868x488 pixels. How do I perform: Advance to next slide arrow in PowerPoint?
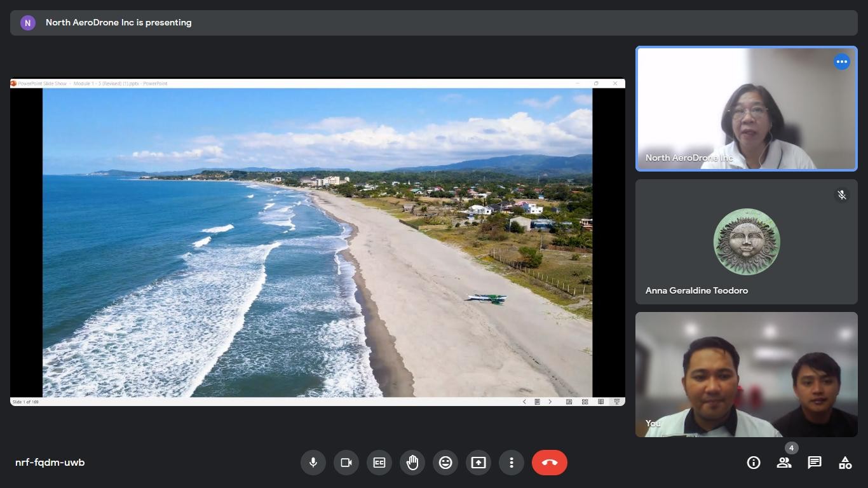click(550, 402)
